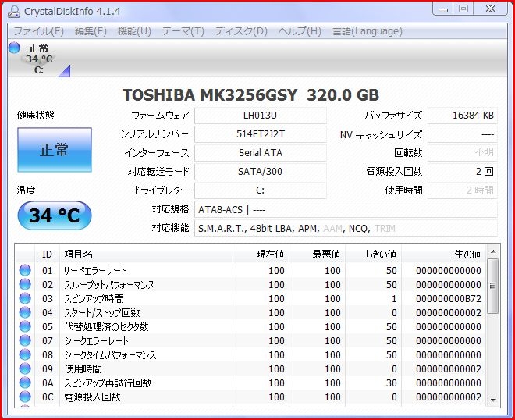Image resolution: width=515 pixels, height=420 pixels.
Task: Click status orb for 代替処理済のセクタ数 row
Action: click(25, 327)
